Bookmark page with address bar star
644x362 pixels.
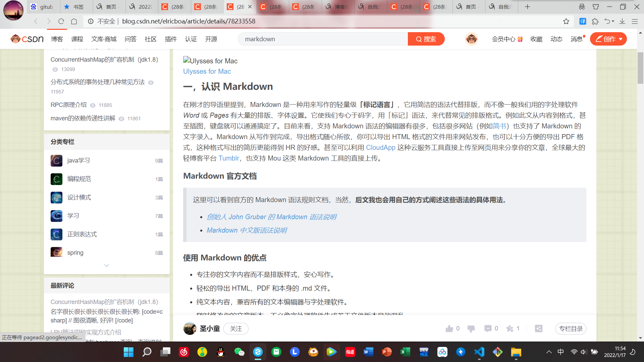click(566, 21)
